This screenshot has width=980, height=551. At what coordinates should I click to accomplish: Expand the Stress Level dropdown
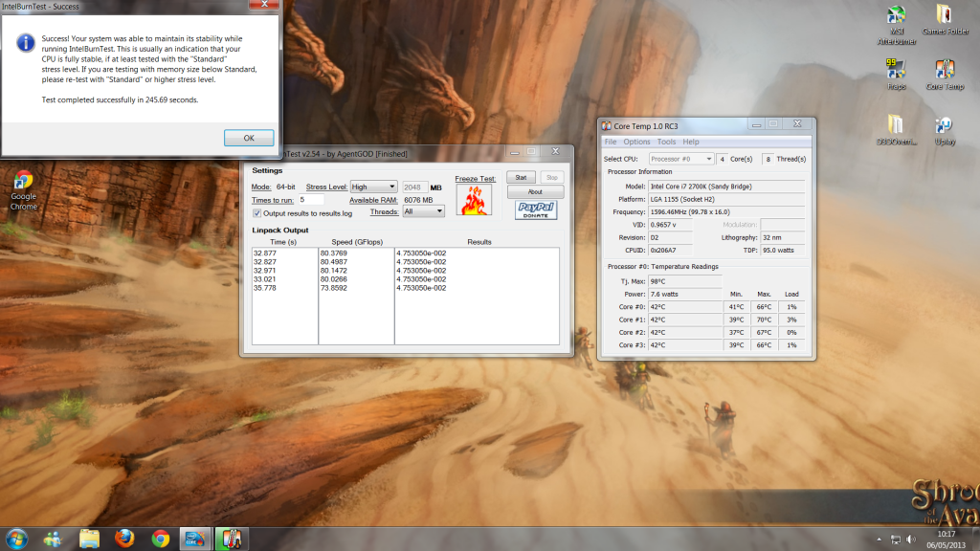[x=373, y=187]
